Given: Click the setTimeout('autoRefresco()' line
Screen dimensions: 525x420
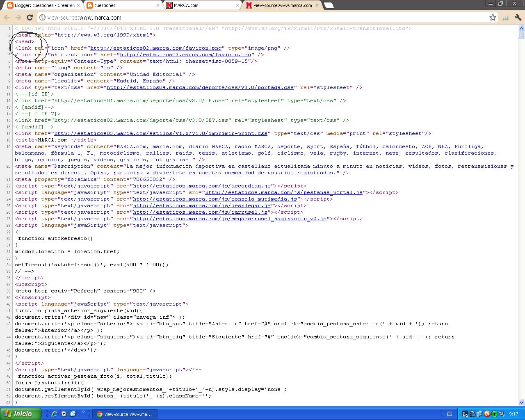Looking at the screenshot, I should 92,265.
